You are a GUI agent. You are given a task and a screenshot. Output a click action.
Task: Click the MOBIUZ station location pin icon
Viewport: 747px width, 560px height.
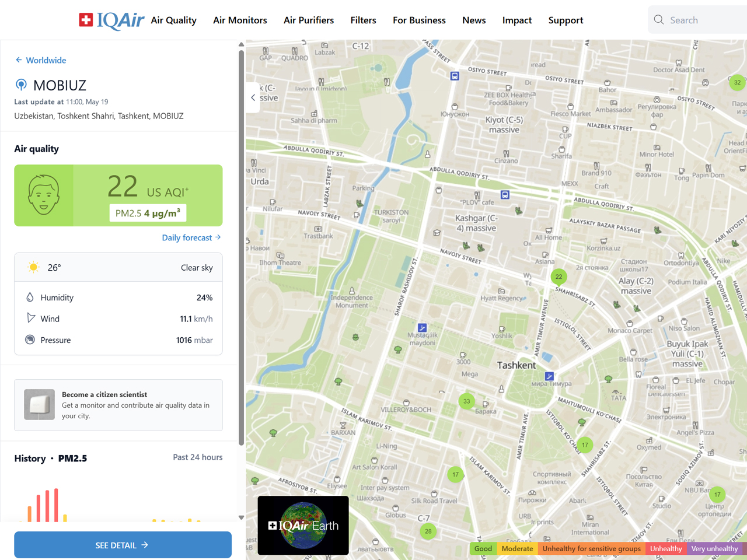(21, 85)
